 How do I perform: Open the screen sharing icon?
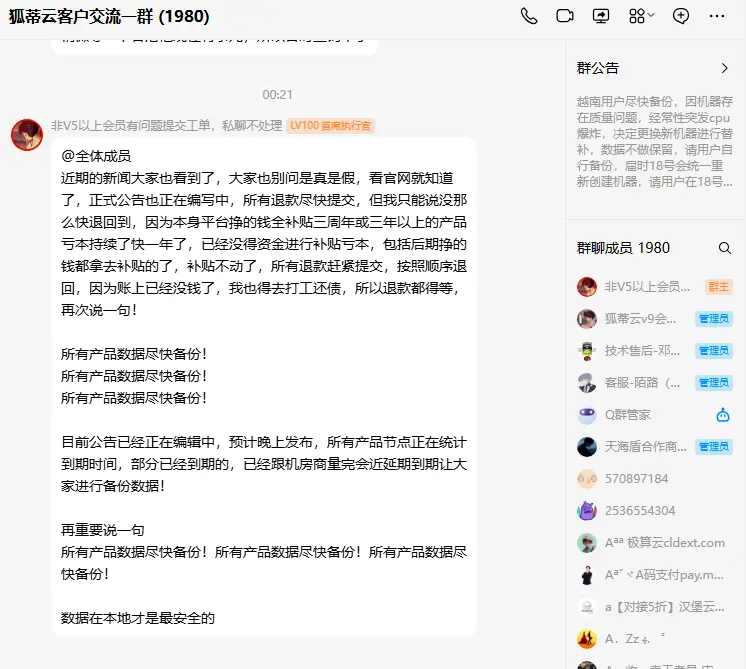tap(601, 16)
